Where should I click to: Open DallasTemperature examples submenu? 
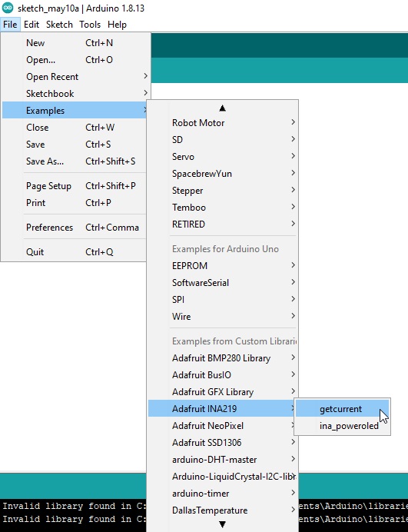[223, 510]
